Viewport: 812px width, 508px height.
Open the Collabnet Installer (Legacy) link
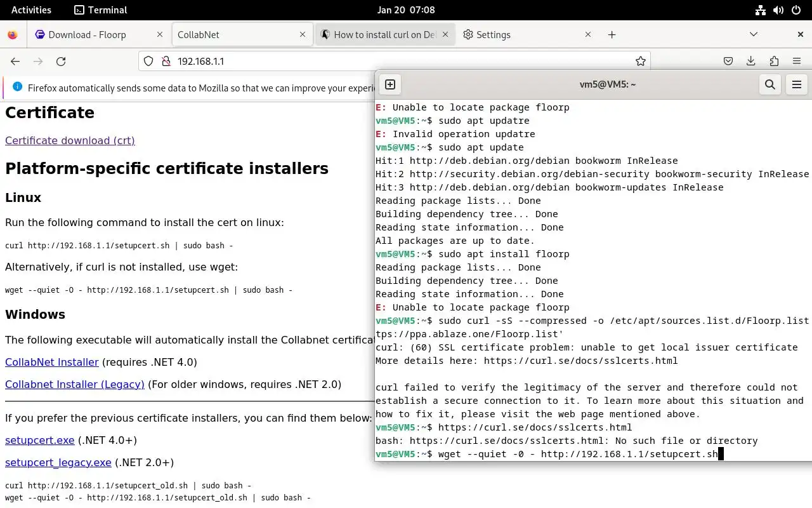[75, 384]
